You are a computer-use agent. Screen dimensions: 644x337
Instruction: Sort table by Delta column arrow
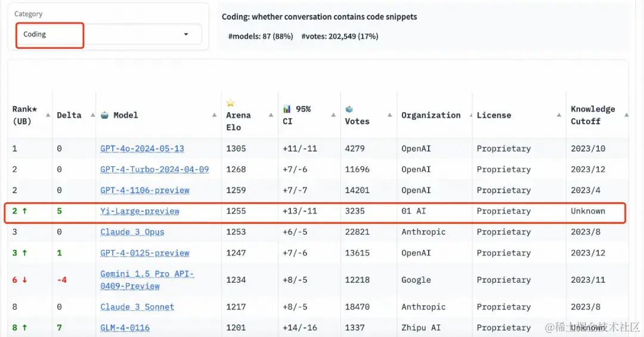(93, 115)
